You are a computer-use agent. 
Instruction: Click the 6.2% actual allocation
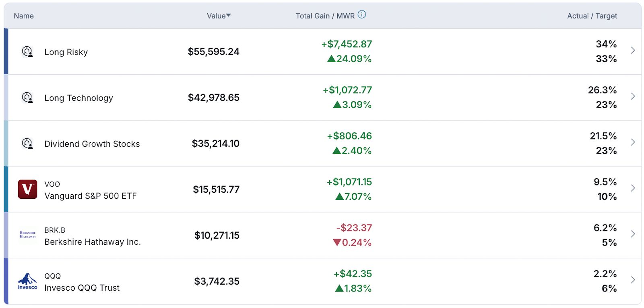[605, 228]
